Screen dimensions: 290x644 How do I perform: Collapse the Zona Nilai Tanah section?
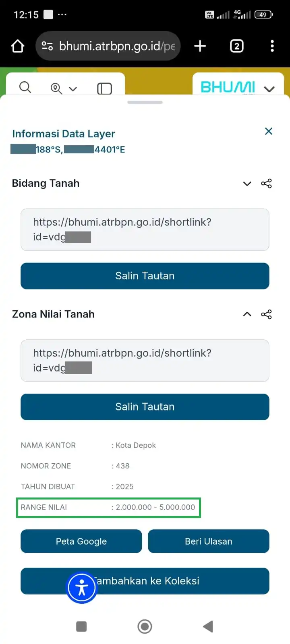tap(247, 314)
